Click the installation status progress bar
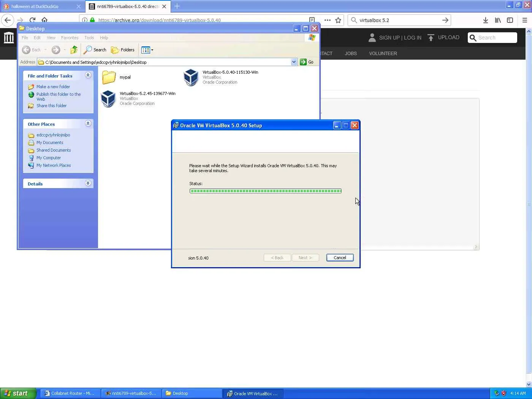The height and width of the screenshot is (399, 532). [266, 191]
